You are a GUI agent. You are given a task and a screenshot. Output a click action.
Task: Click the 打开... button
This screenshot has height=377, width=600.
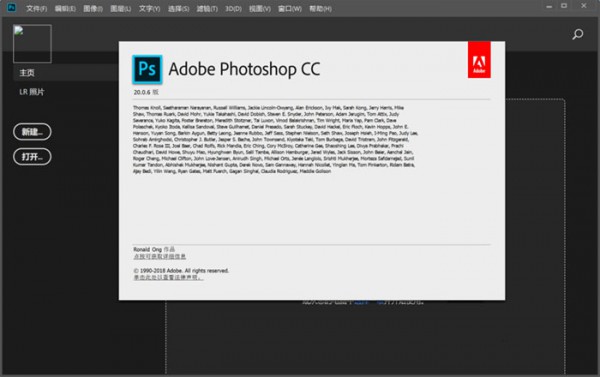coord(32,157)
